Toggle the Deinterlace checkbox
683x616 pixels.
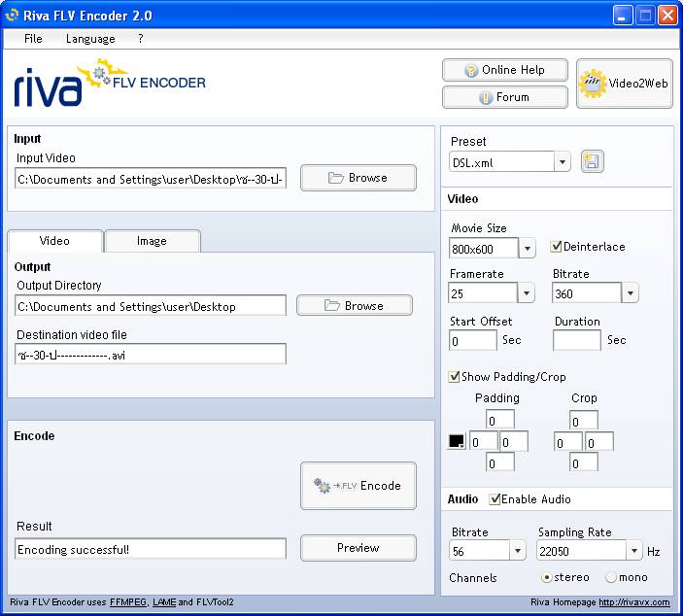[x=556, y=247]
